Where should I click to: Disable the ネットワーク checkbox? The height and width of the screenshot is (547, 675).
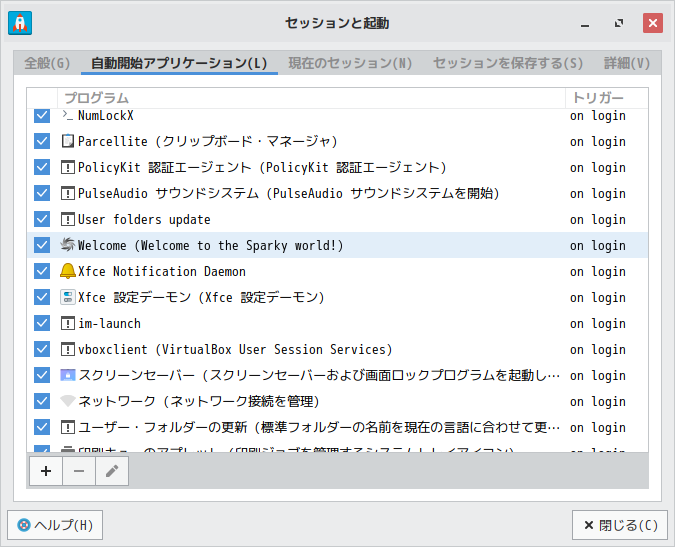[42, 401]
